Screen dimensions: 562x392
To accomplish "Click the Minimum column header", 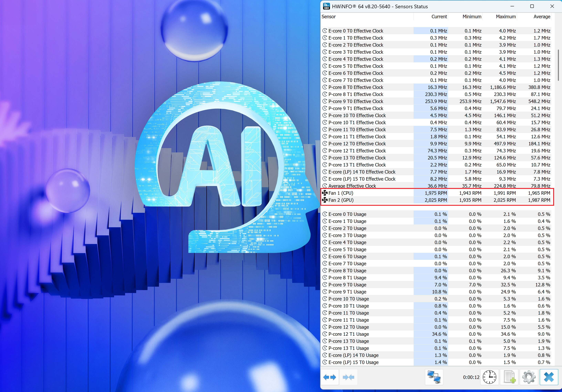I will click(x=465, y=17).
